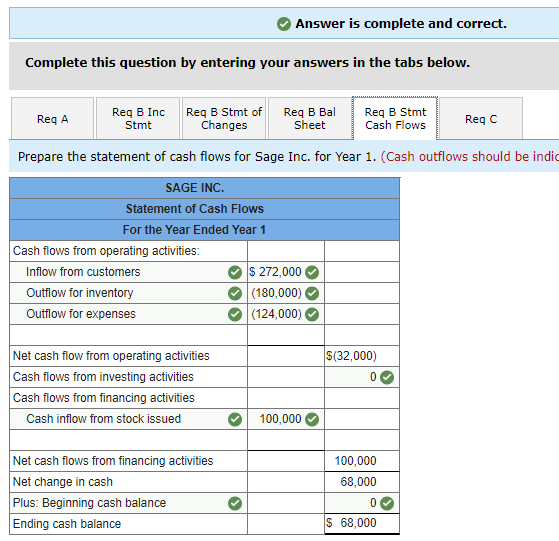Click green check next to Outflow for inventory label

point(235,294)
